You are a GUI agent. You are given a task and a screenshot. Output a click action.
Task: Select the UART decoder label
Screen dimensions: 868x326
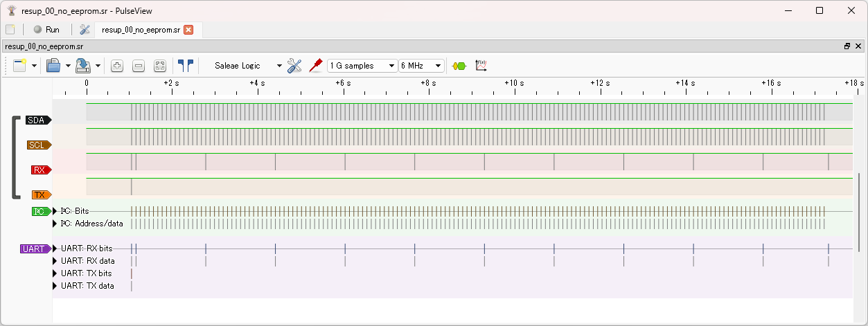35,248
